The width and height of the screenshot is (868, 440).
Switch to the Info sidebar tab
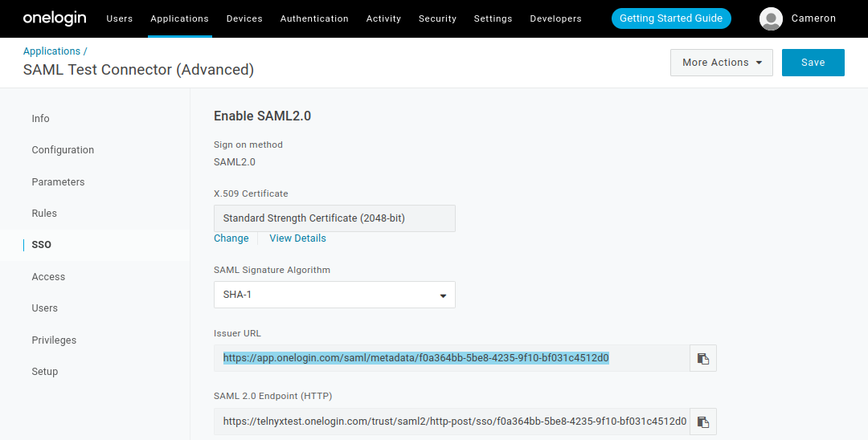click(x=40, y=118)
